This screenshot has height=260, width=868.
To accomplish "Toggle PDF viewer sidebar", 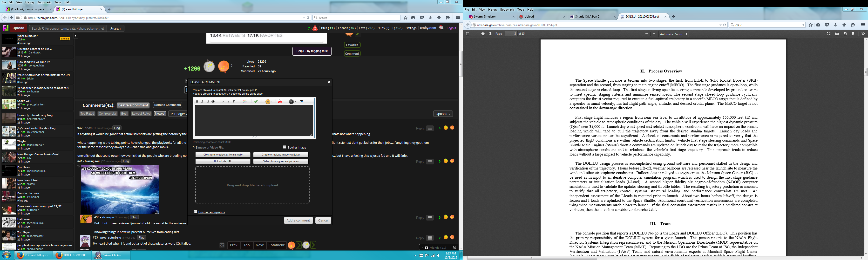I will 467,34.
